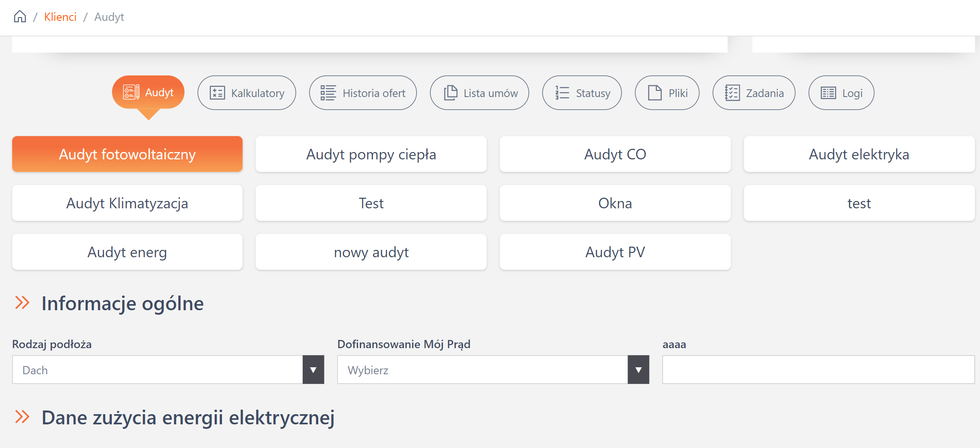Click the Kalkulatory calculator icon

pyautogui.click(x=217, y=93)
